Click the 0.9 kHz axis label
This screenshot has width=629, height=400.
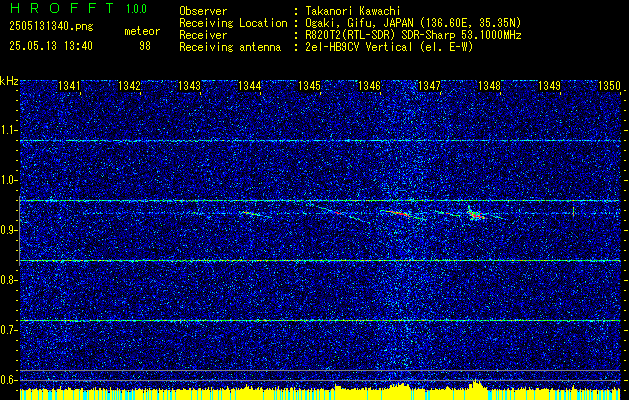(9, 230)
